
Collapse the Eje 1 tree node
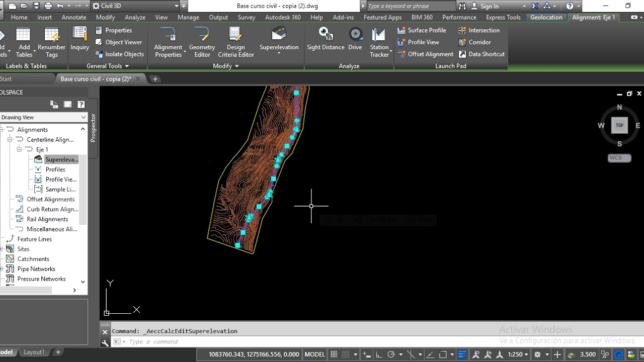19,149
